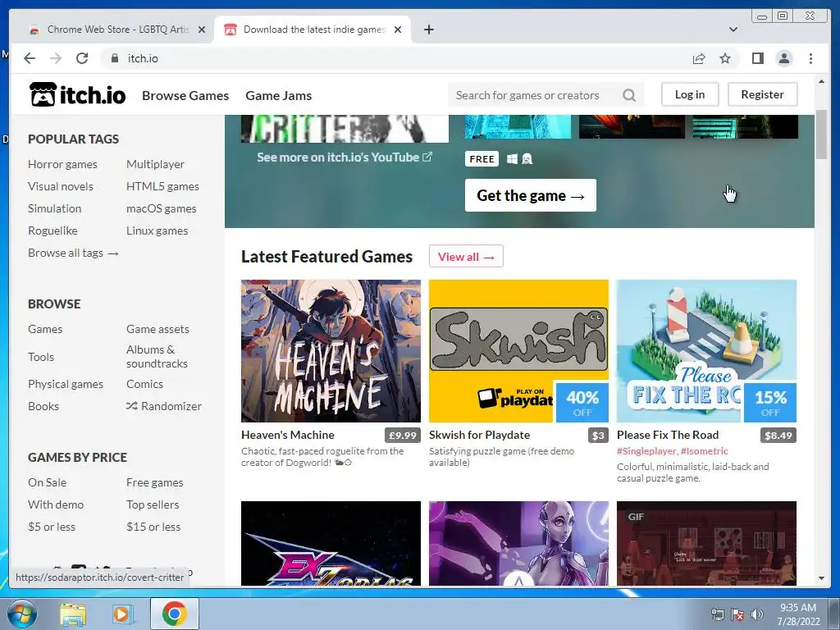Click the address bar URL

[x=143, y=58]
